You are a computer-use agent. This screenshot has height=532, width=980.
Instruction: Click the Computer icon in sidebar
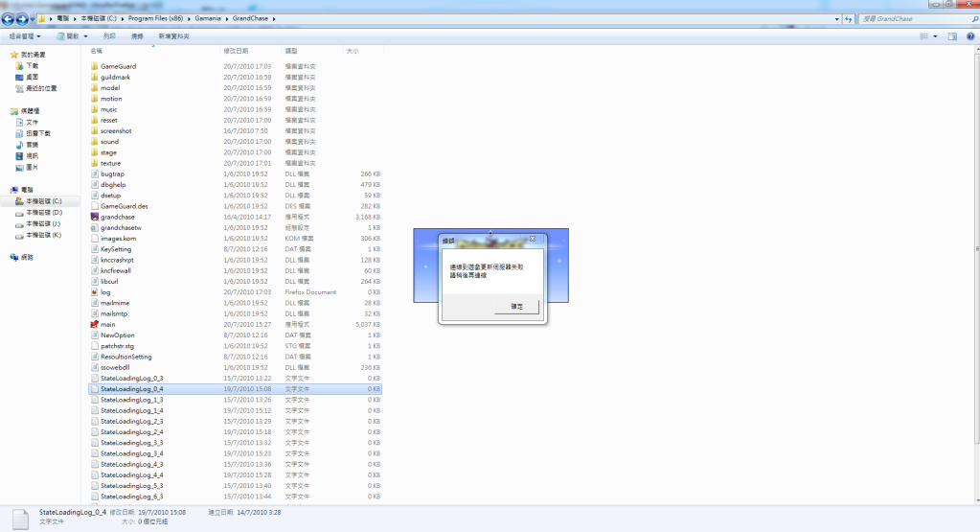point(14,190)
